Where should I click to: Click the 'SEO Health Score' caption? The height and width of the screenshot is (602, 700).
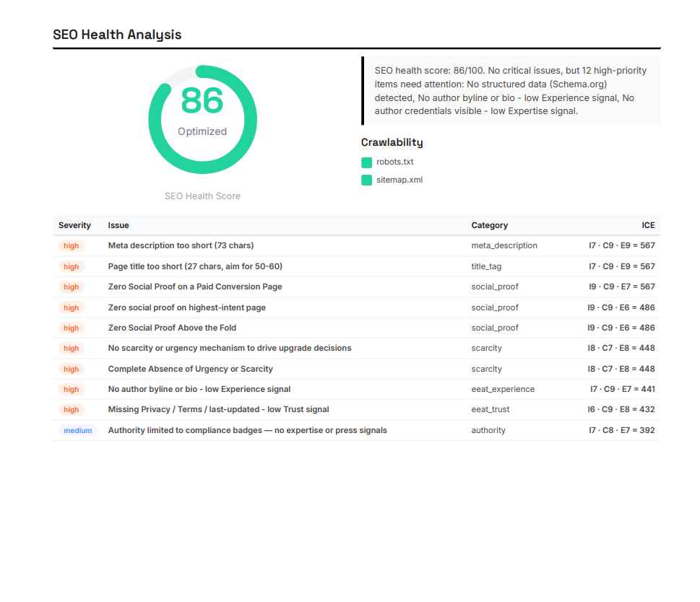(x=202, y=196)
